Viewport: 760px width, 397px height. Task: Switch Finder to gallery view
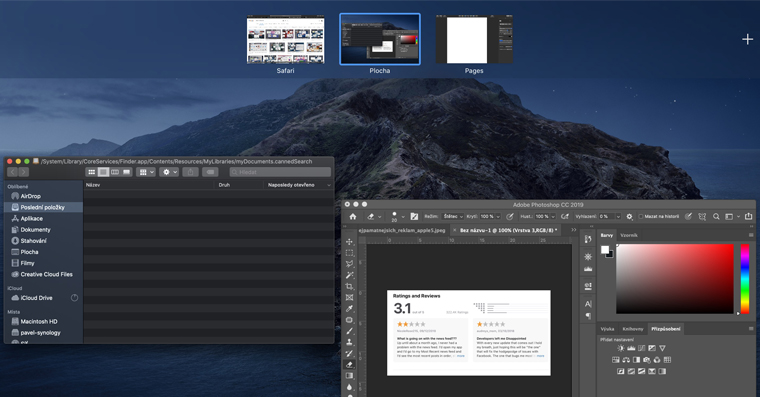pyautogui.click(x=127, y=172)
